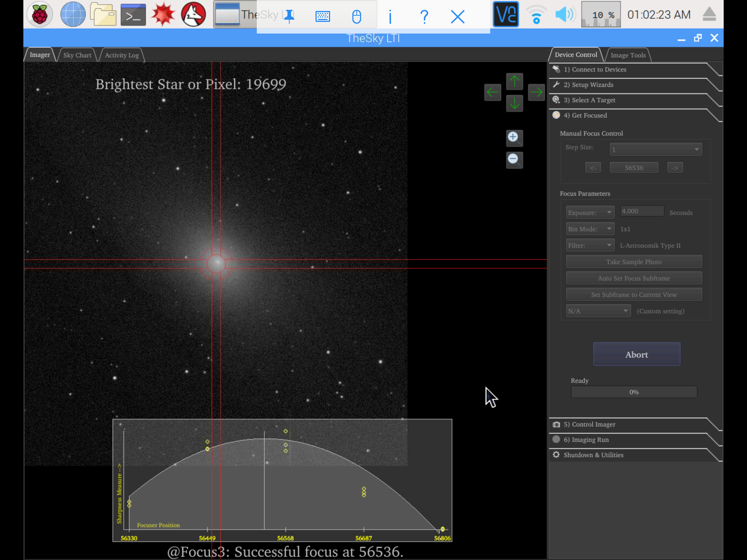Click the CPU usage monitor
This screenshot has height=560, width=747.
(601, 15)
